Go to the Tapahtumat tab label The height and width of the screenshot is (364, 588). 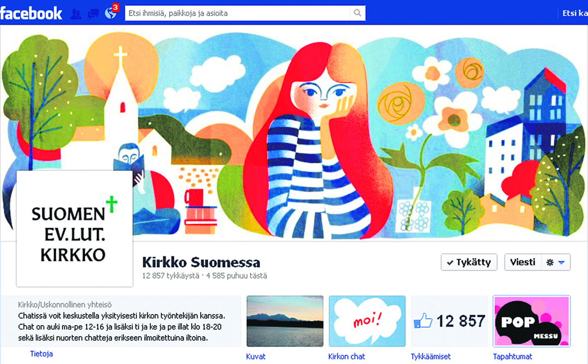(x=512, y=357)
